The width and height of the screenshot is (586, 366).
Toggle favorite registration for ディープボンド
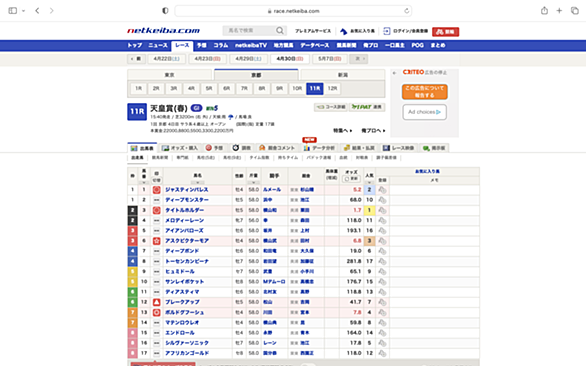tap(382, 251)
